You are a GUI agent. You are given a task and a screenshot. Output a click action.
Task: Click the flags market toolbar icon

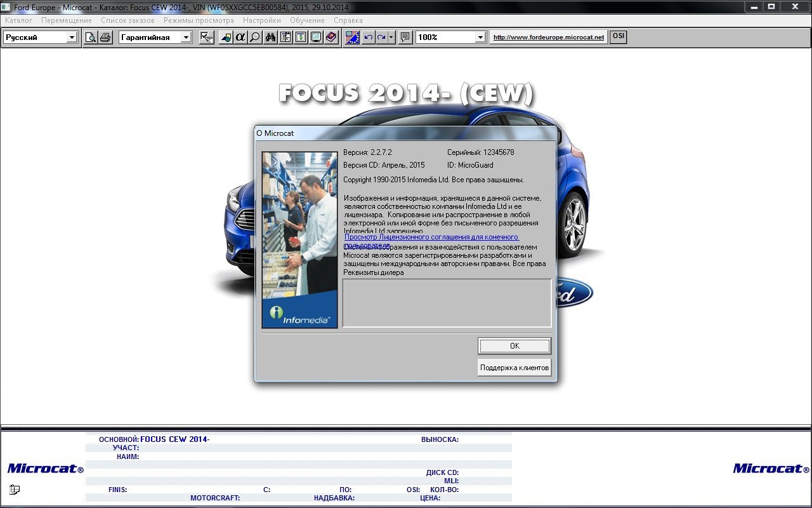pos(353,37)
